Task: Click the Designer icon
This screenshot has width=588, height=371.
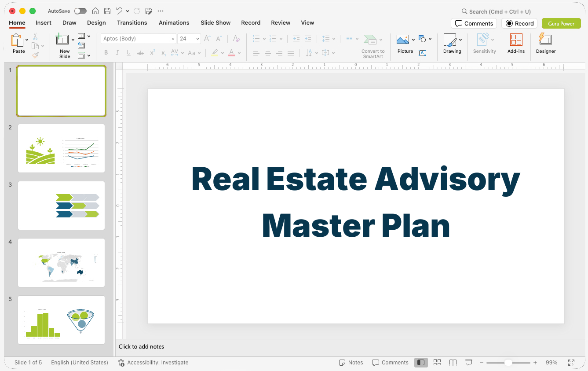Action: 545,40
